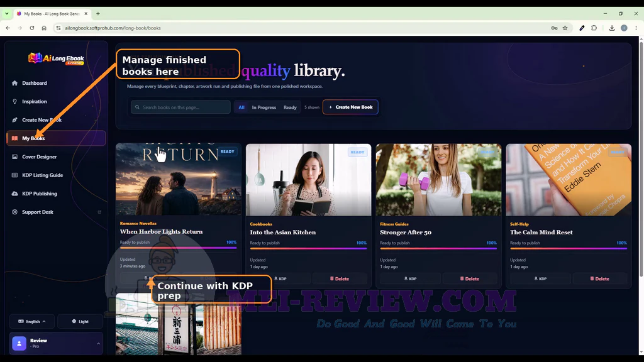The image size is (644, 362).
Task: Delete Stronger After 50 book
Action: point(469,278)
